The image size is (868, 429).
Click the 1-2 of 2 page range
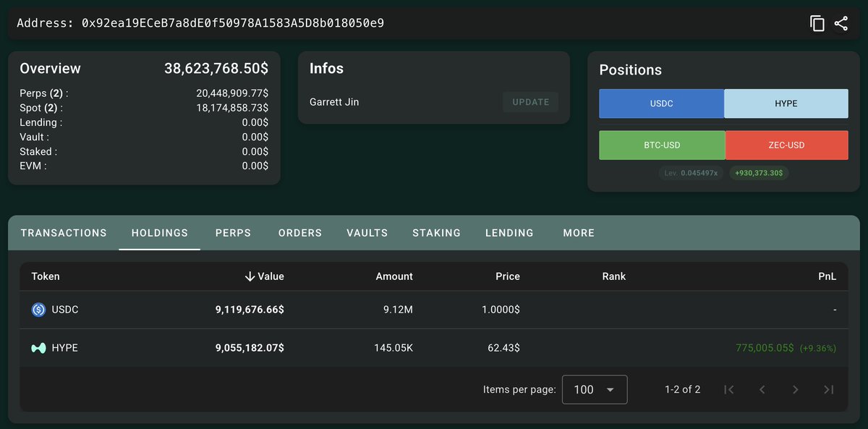pyautogui.click(x=683, y=389)
